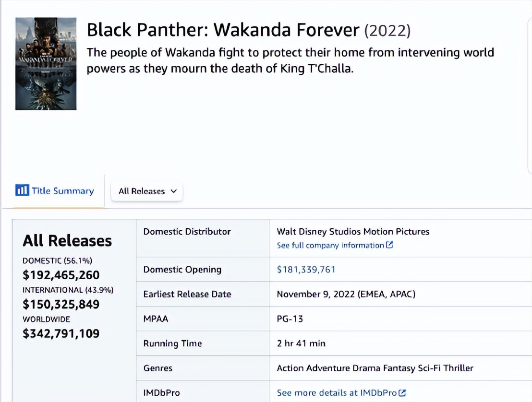Click the domestic opening amount $181,339,761
The width and height of the screenshot is (532, 402).
click(306, 270)
